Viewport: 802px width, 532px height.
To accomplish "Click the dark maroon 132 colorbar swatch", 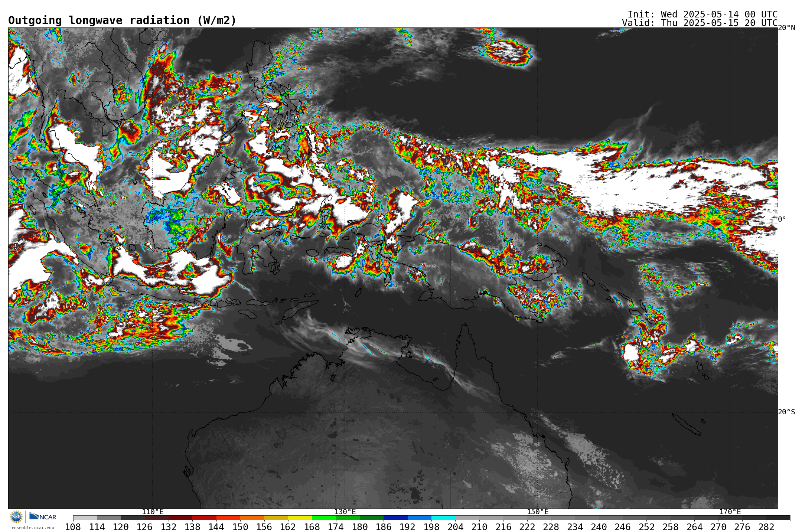I will coord(180,518).
